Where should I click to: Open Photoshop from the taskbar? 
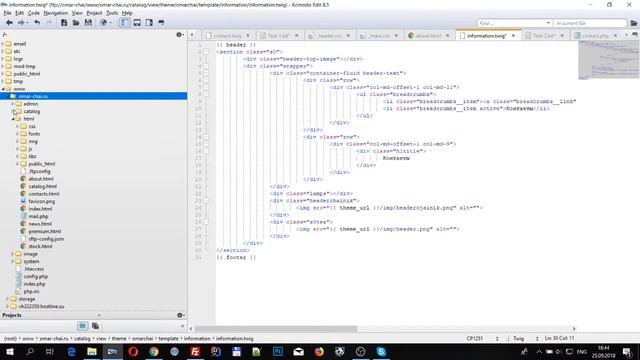click(x=278, y=351)
